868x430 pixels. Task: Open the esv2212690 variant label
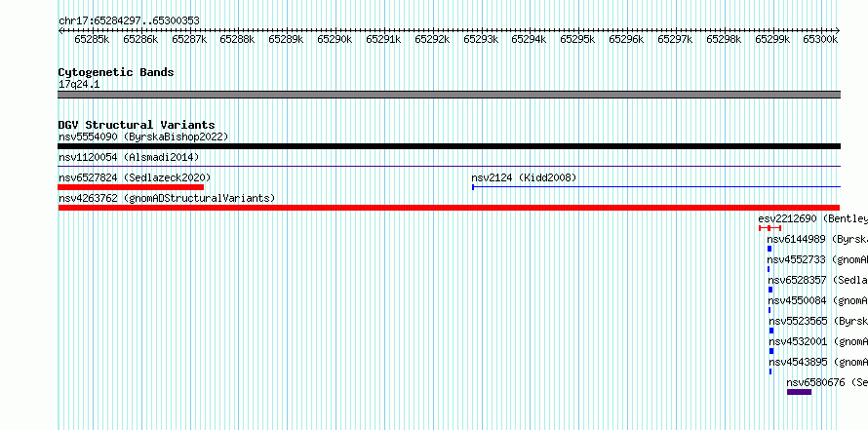812,218
